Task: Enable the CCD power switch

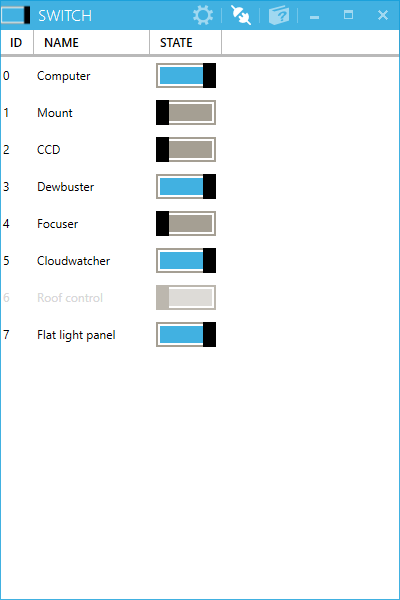Action: [186, 149]
